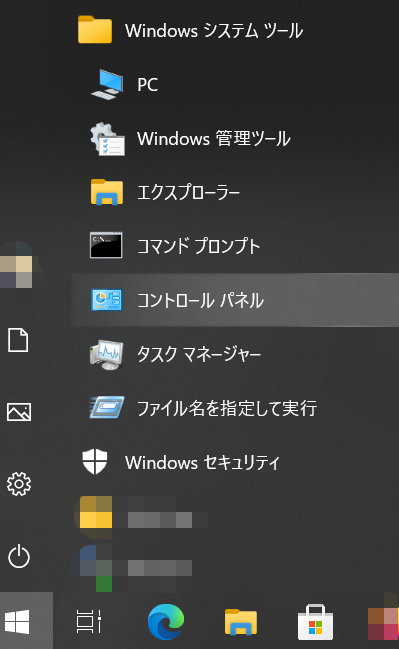The width and height of the screenshot is (399, 649).
Task: Open Windows セキュリティ shield icon
Action: pos(95,462)
